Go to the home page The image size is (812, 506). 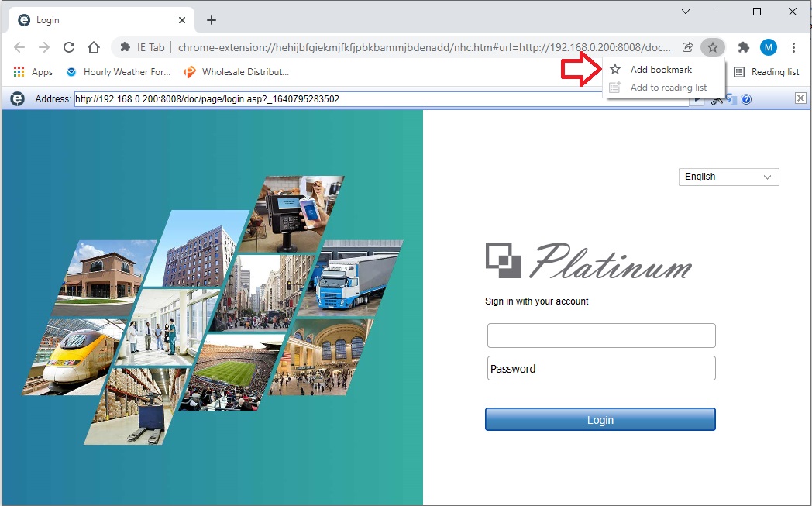(94, 47)
